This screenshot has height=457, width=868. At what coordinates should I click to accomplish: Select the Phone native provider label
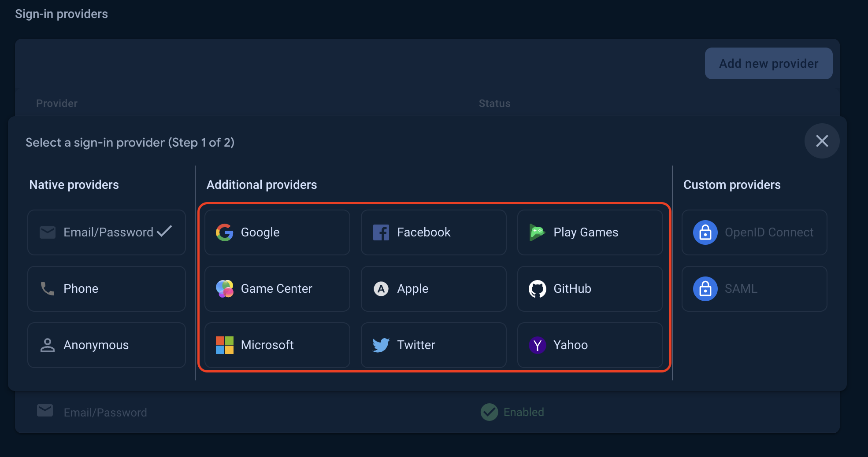(x=81, y=289)
